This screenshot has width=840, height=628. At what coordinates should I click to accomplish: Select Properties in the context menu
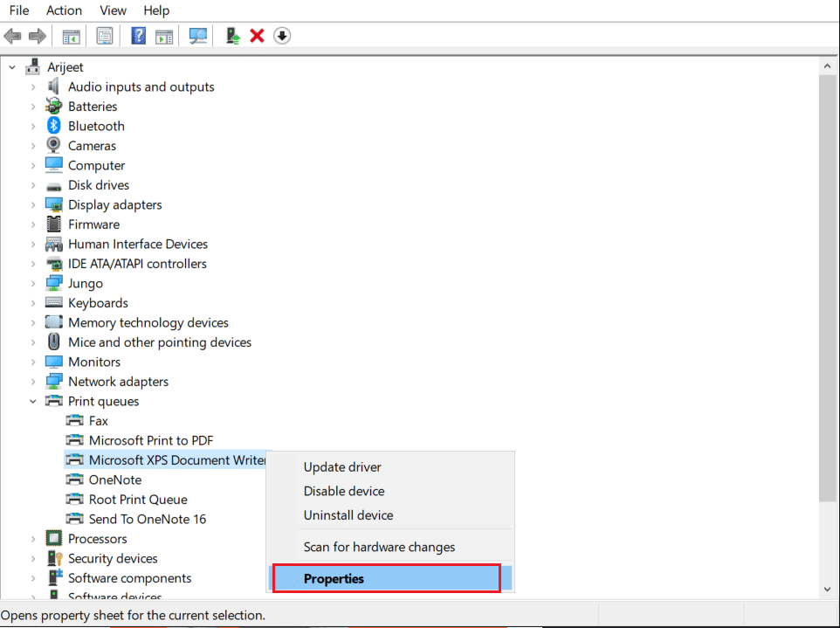[x=390, y=579]
